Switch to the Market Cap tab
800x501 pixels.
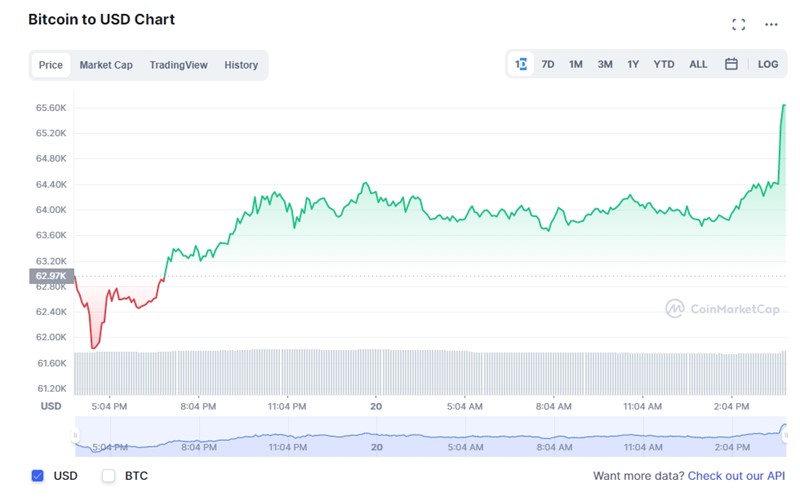click(106, 65)
